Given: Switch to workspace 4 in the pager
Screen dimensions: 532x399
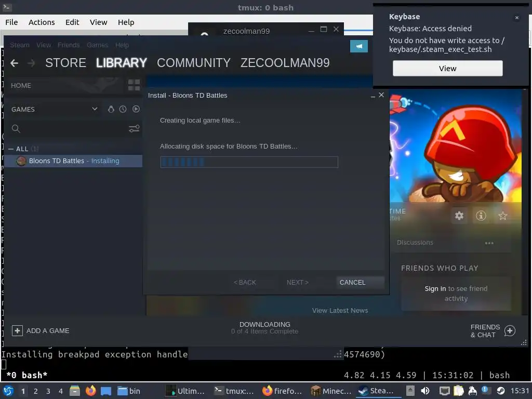Looking at the screenshot, I should (x=61, y=391).
